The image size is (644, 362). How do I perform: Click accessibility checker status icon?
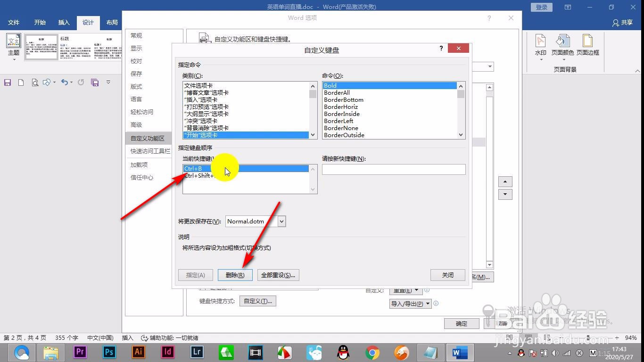[x=144, y=338]
